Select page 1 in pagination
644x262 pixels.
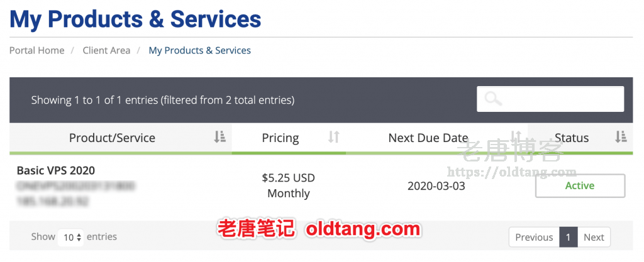click(568, 237)
